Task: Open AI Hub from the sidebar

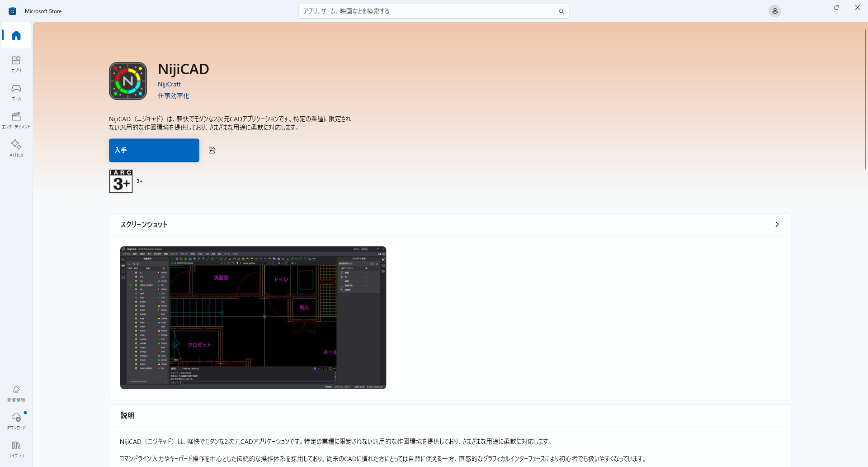Action: coord(16,148)
